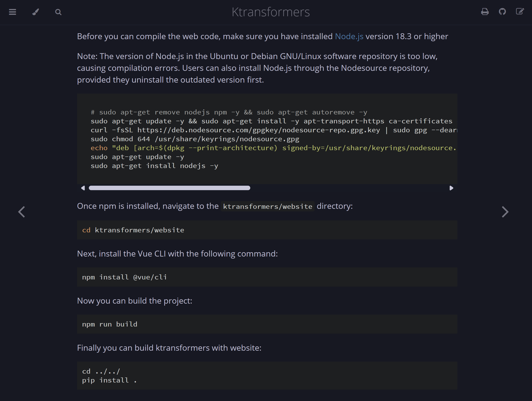Click the print book icon

[485, 12]
